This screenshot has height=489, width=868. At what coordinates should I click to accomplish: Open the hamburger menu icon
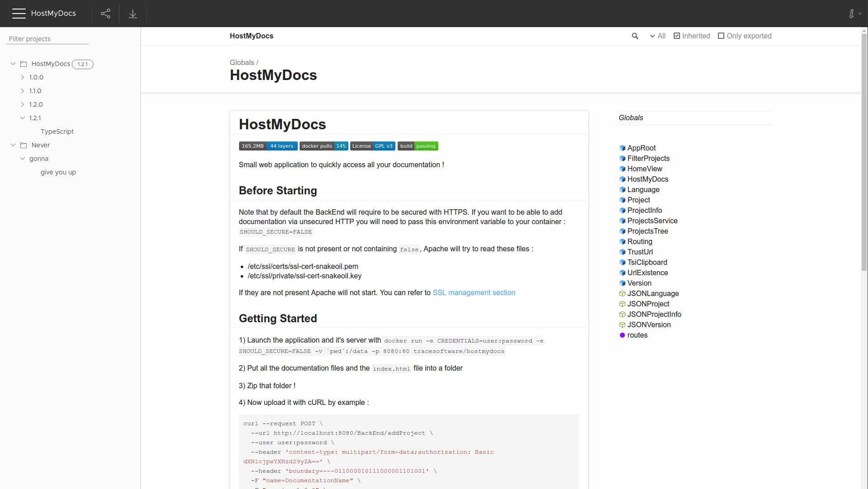point(19,14)
